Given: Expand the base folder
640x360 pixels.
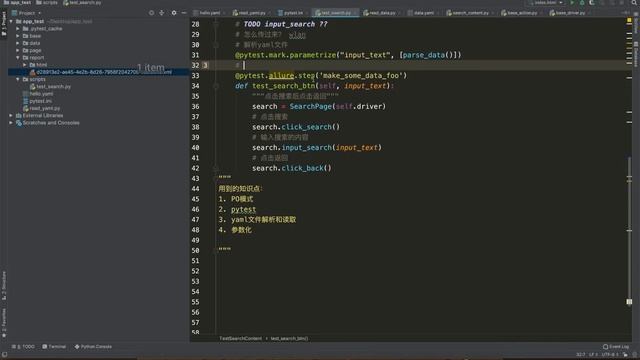Looking at the screenshot, I should point(18,36).
